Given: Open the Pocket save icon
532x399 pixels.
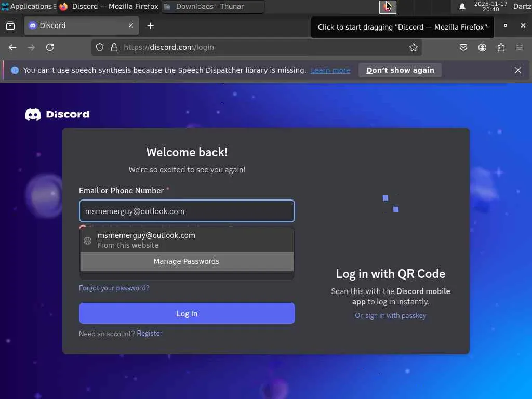Looking at the screenshot, I should pyautogui.click(x=463, y=47).
